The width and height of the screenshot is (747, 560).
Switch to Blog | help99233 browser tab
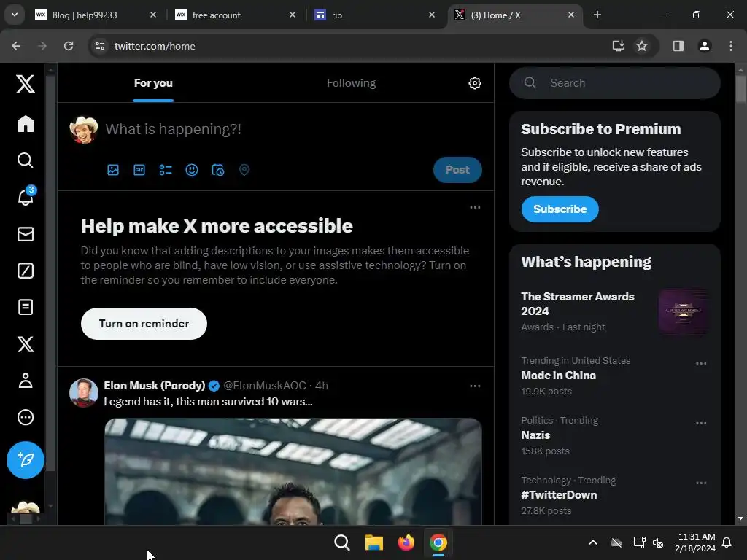pyautogui.click(x=96, y=15)
